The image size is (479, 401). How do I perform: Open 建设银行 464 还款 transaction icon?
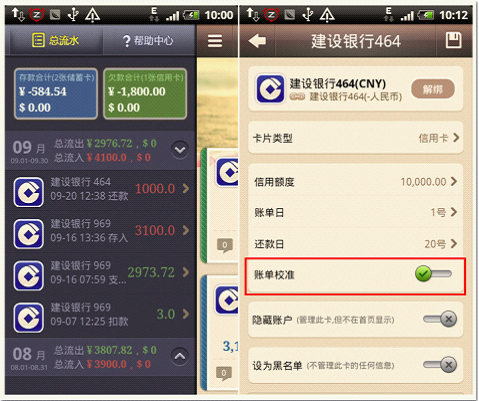click(x=28, y=192)
